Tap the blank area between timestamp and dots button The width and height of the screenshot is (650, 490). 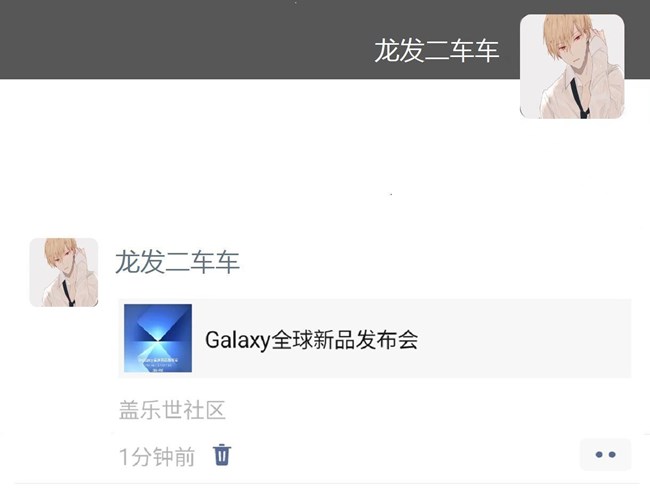(x=404, y=455)
